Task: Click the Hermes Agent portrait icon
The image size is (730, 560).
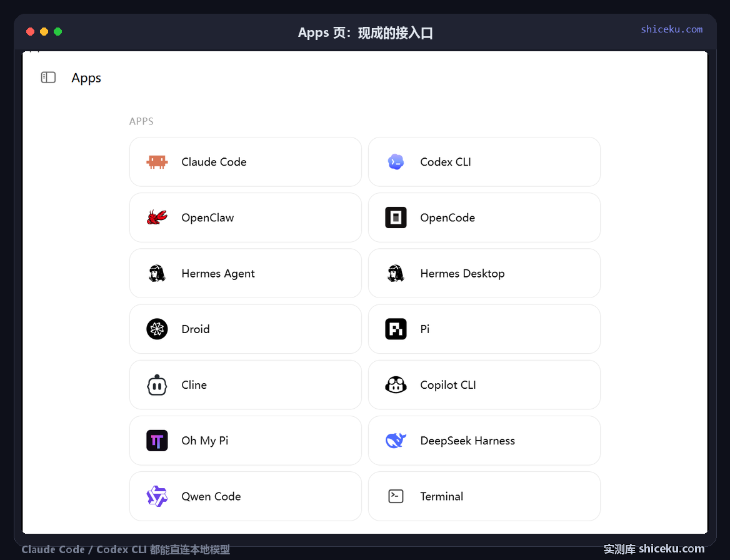Action: point(157,273)
